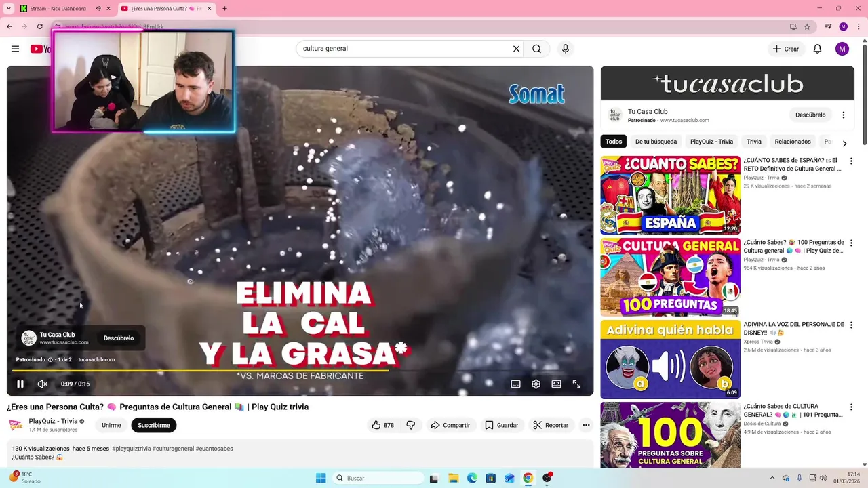Clip the video with Recortar

(x=551, y=425)
